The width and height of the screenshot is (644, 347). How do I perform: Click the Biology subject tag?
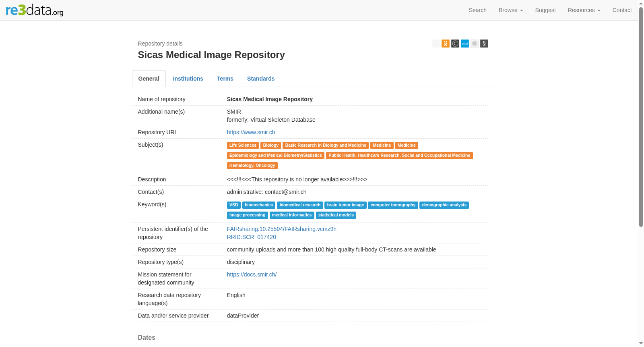[x=271, y=145]
